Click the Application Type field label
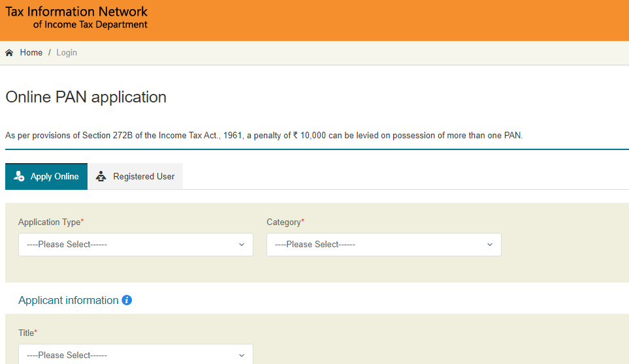Image resolution: width=629 pixels, height=364 pixels. 51,222
